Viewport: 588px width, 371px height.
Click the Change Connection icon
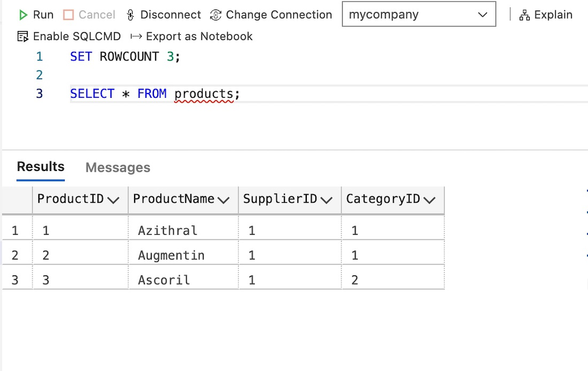point(215,15)
